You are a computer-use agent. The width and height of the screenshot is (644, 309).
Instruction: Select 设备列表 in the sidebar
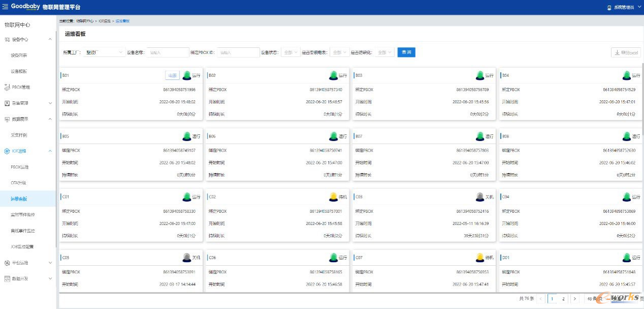pyautogui.click(x=19, y=55)
